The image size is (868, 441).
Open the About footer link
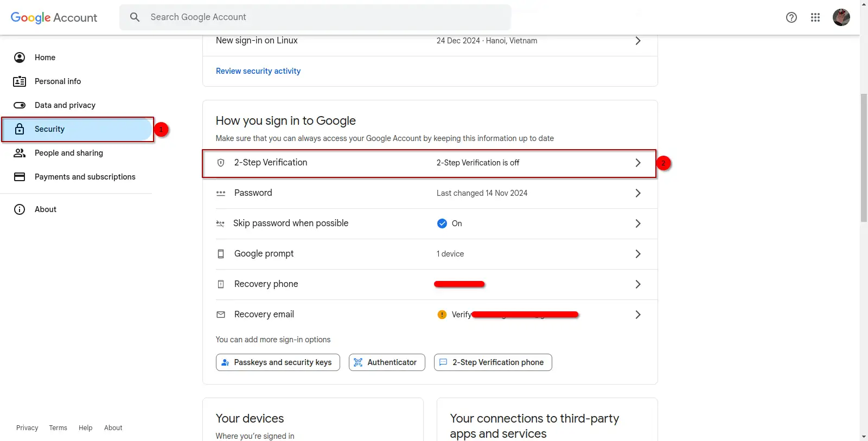tap(113, 428)
